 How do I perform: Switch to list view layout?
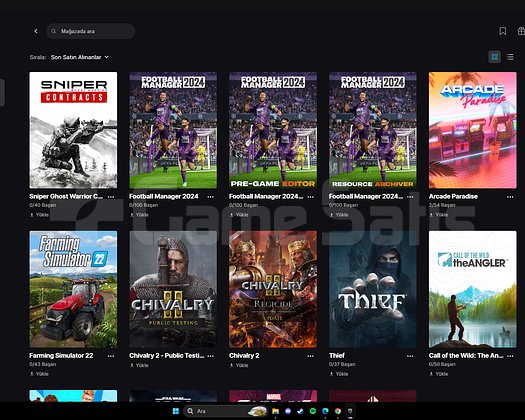510,57
